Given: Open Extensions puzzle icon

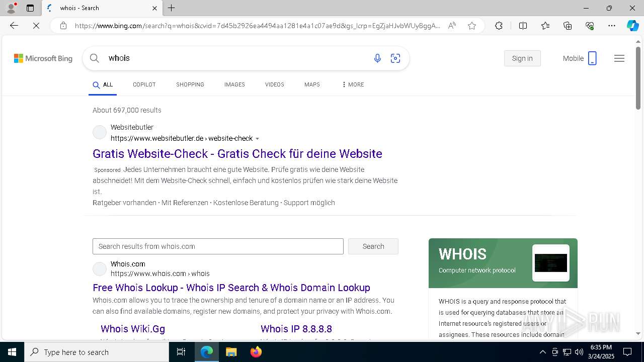Looking at the screenshot, I should click(499, 26).
